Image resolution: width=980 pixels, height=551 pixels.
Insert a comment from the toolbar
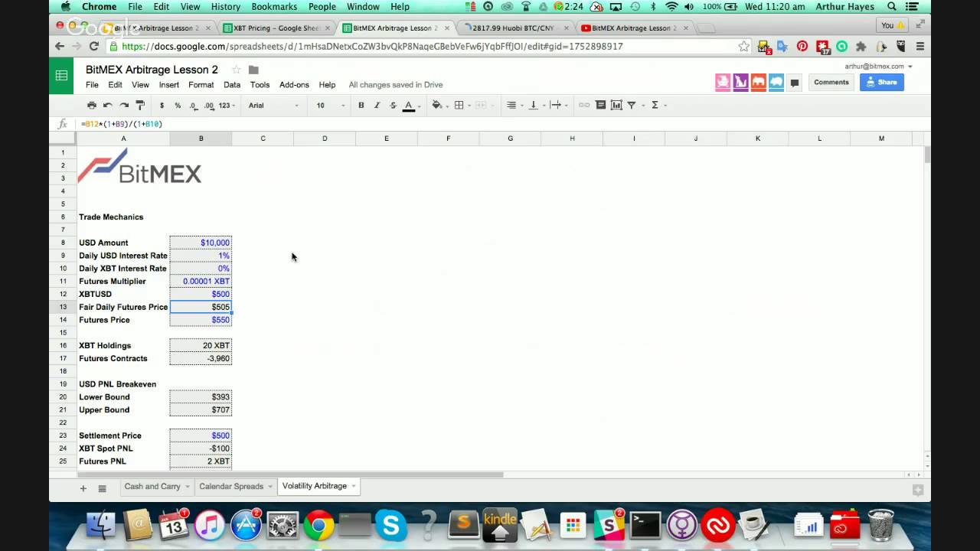pyautogui.click(x=600, y=105)
